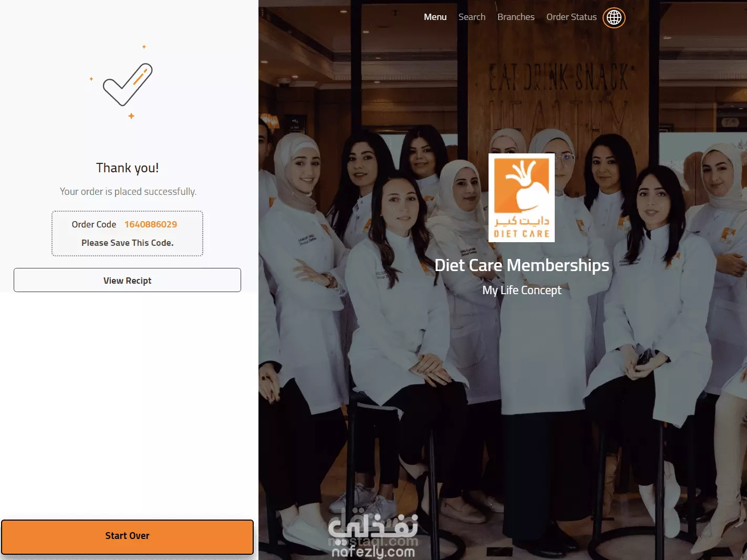
Task: Click the orange sparkle below the checkmark
Action: point(131,116)
